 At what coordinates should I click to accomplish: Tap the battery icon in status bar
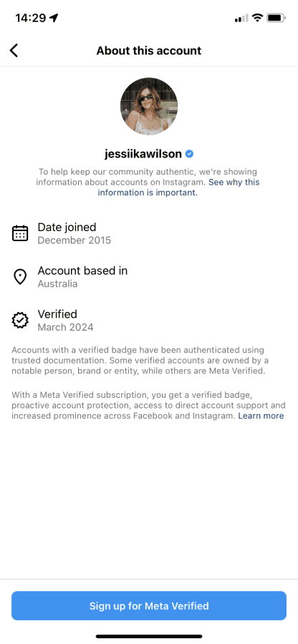[276, 18]
